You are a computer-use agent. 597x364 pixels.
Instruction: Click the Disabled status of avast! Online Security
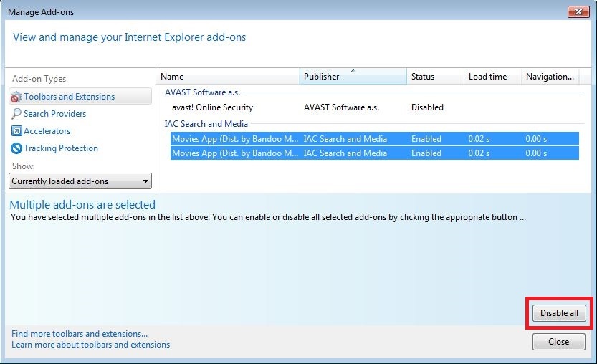click(x=427, y=107)
